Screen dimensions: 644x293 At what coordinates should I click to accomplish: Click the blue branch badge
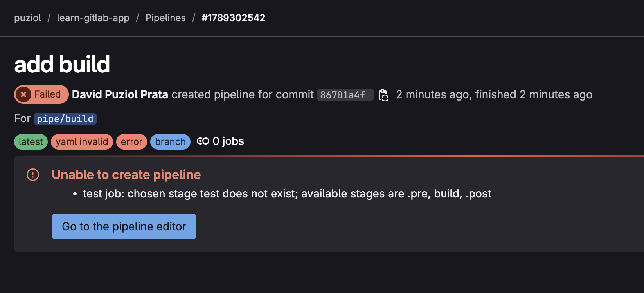(x=170, y=141)
